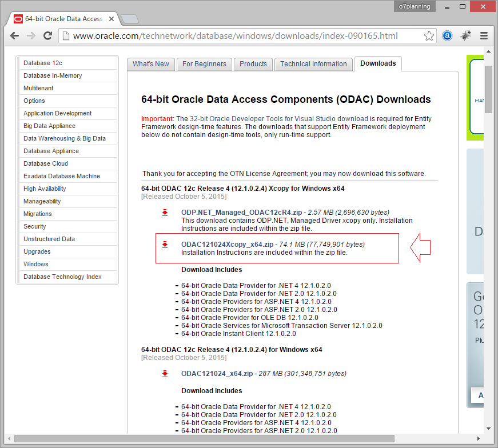Go back with the browser back arrow
Screen dimensions: 498x448
tap(15, 36)
